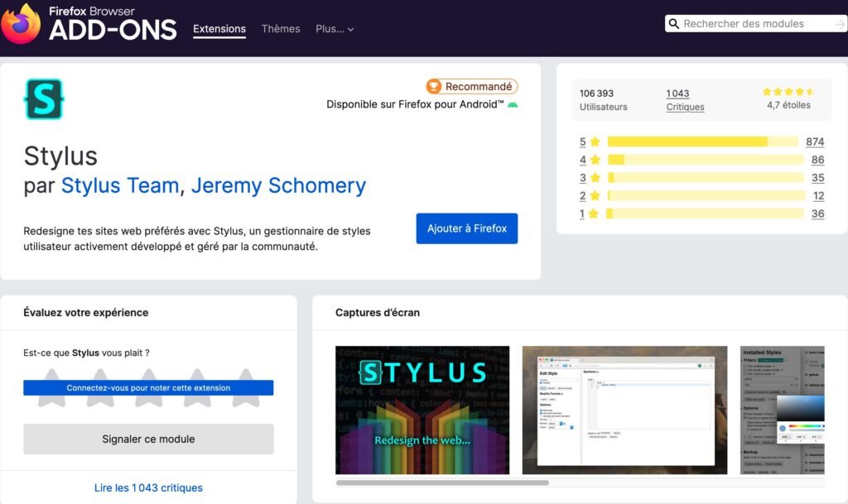Click the 5-star rating row star
Viewport: 848px width, 504px height.
tap(595, 142)
